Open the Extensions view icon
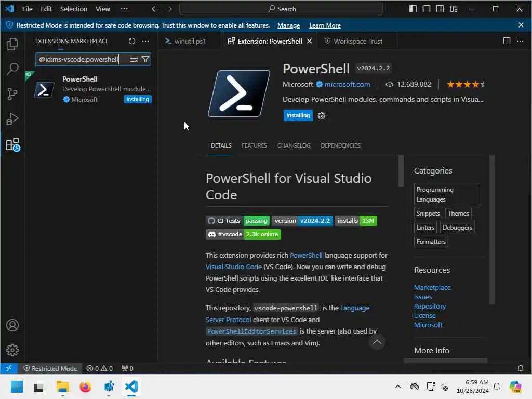 coord(13,144)
